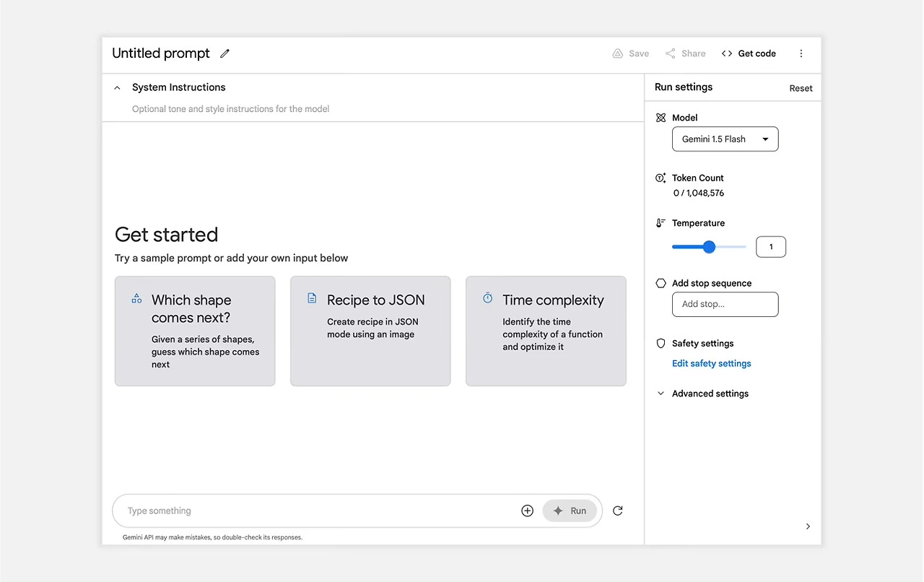Click the Temperature slider handle
This screenshot has width=924, height=582.
pos(709,247)
